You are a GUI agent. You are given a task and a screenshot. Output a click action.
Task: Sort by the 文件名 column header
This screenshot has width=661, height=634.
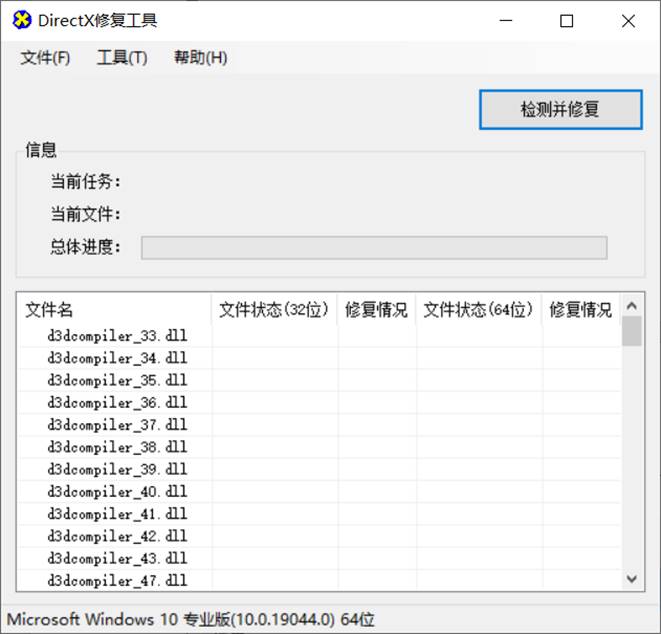[x=114, y=310]
